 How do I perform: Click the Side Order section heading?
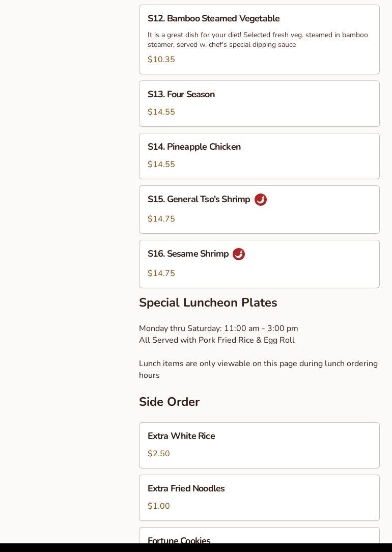169,402
